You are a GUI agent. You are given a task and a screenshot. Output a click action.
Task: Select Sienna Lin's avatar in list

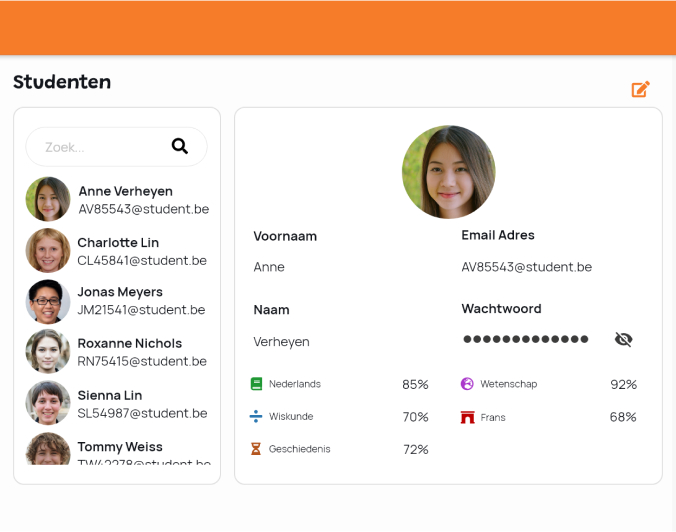point(48,403)
